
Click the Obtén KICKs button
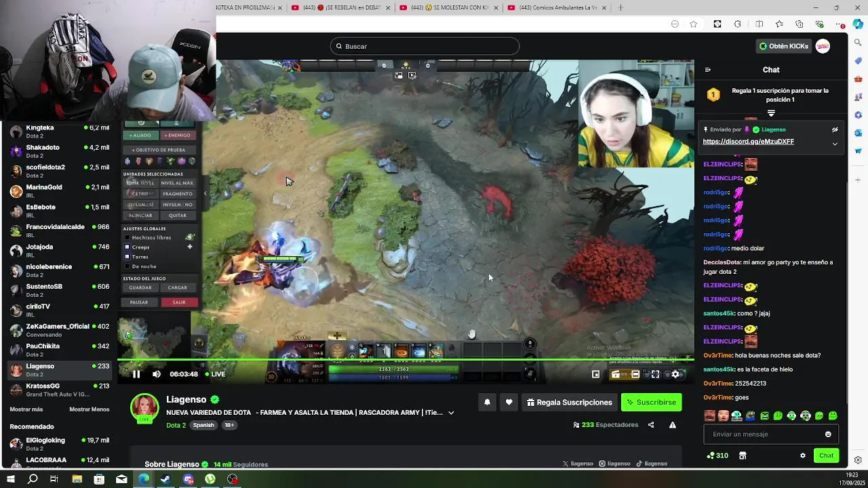coord(783,46)
